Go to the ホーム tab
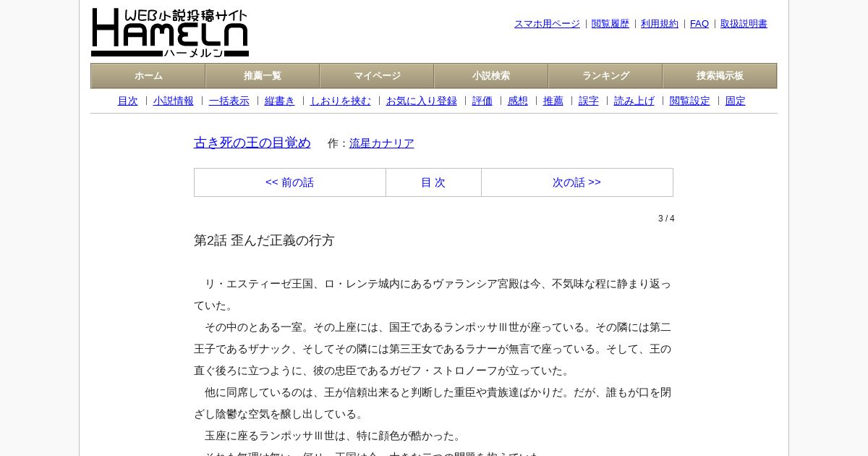The image size is (868, 456). tap(148, 76)
